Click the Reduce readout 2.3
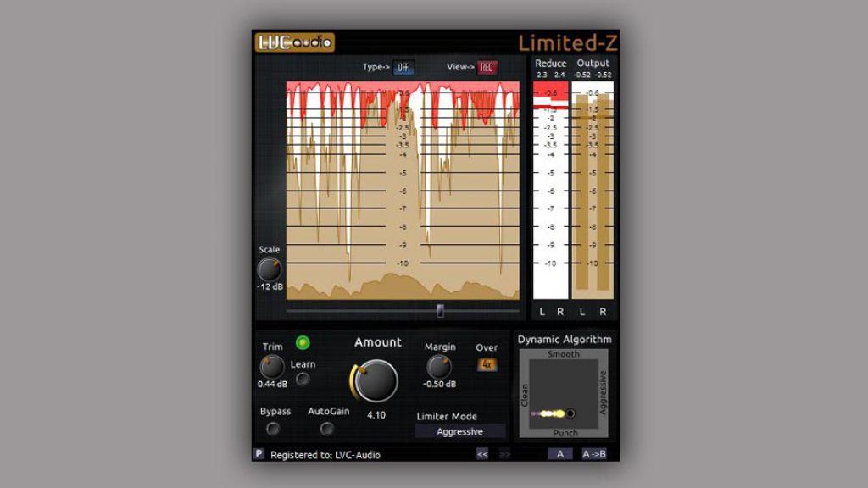The width and height of the screenshot is (868, 488). (542, 75)
